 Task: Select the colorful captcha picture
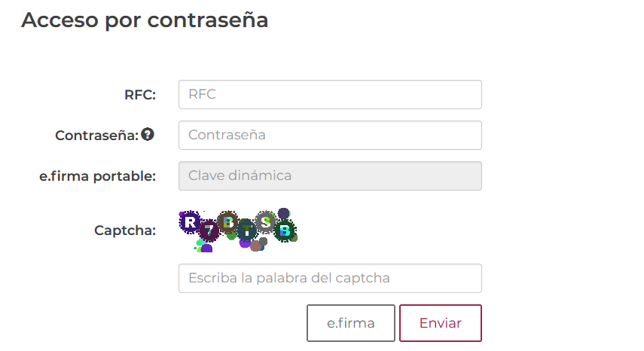[x=238, y=230]
